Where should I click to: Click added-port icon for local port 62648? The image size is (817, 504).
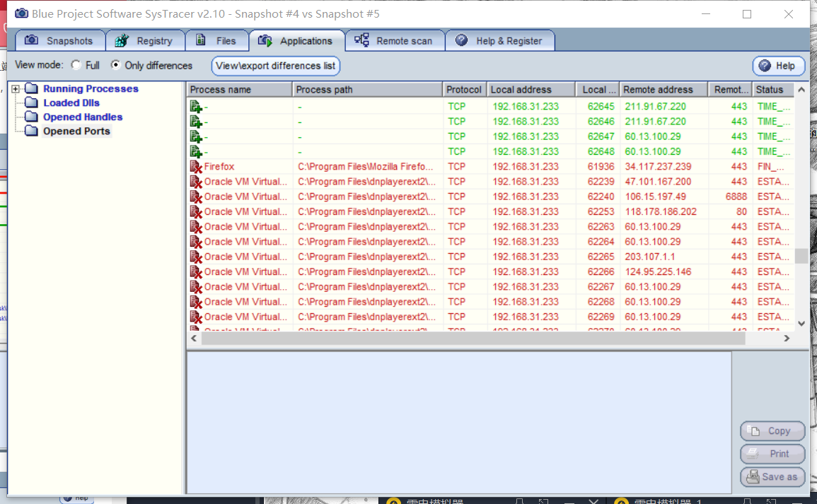[x=196, y=152]
